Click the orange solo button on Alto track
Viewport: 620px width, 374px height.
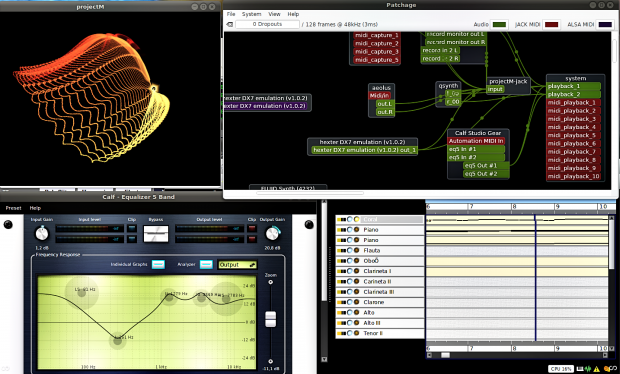click(x=356, y=312)
